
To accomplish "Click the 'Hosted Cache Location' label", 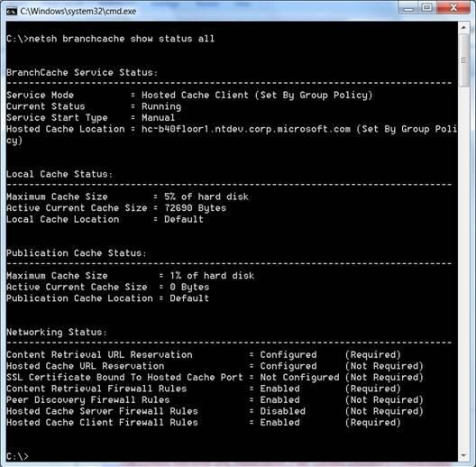I will (66, 129).
